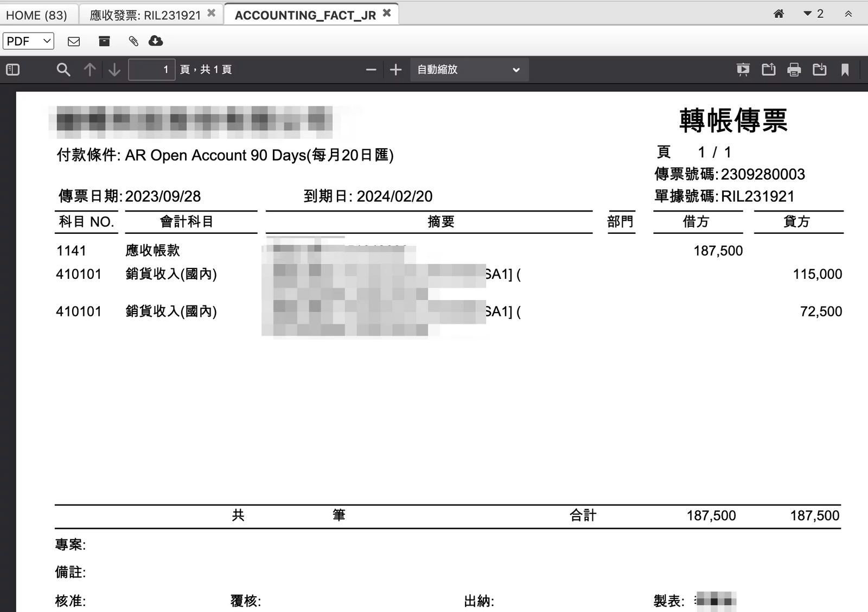Viewport: 868px width, 612px height.
Task: Click the cloud download icon
Action: 156,41
